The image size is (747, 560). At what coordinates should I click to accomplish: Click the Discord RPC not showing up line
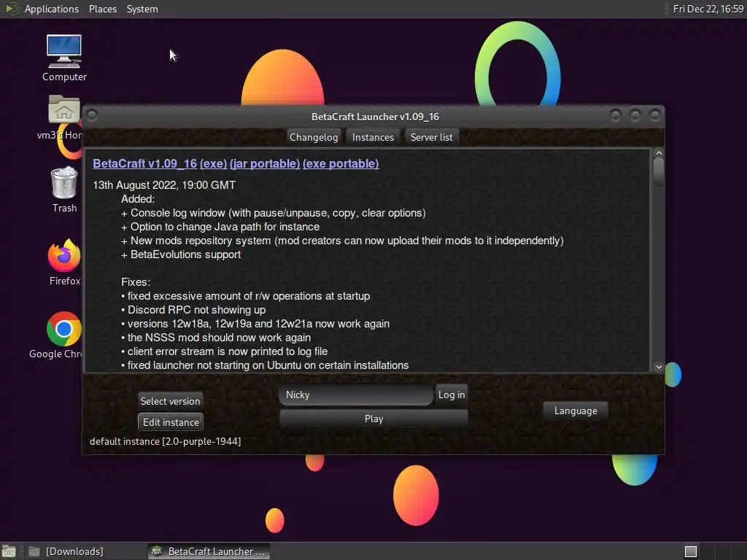point(193,310)
